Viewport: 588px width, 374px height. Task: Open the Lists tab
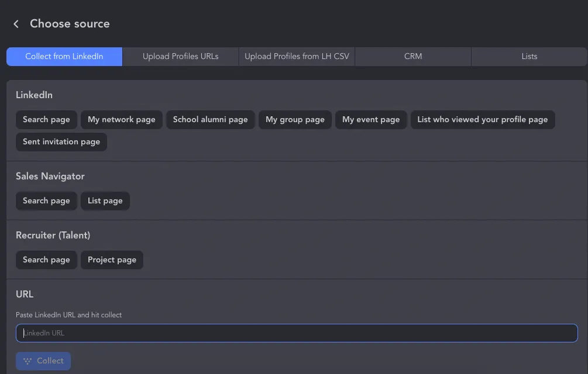point(529,57)
